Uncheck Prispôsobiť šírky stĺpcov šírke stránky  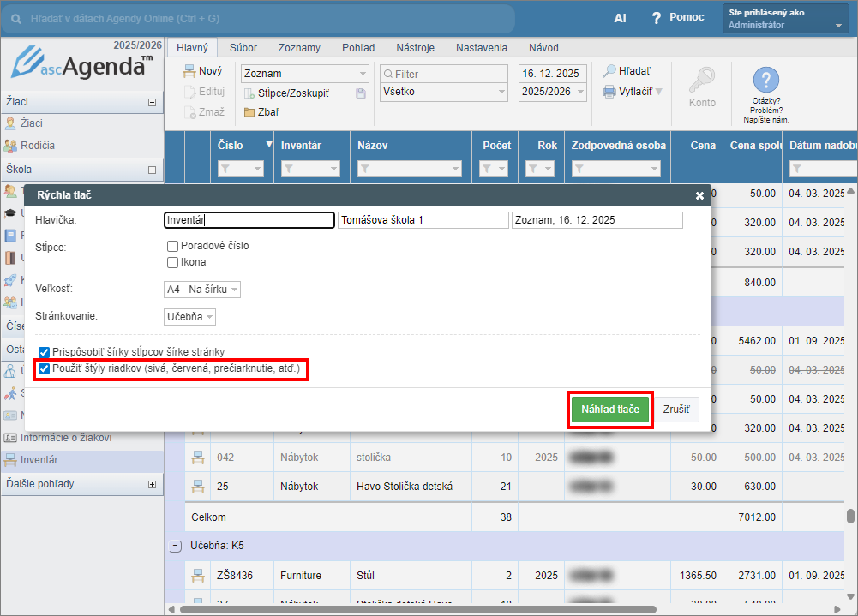45,352
